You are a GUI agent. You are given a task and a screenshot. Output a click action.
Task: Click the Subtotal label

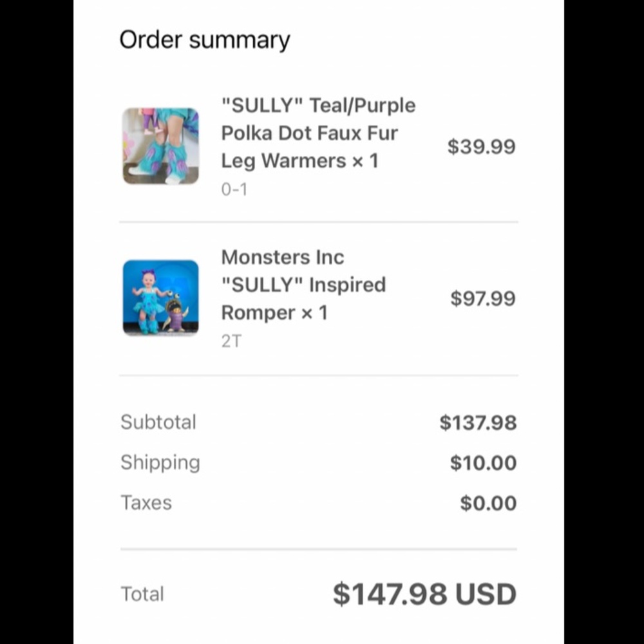pos(158,422)
